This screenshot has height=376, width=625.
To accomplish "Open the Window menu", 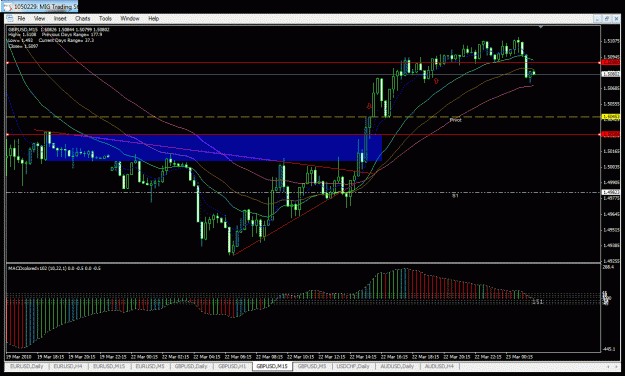I will [130, 18].
